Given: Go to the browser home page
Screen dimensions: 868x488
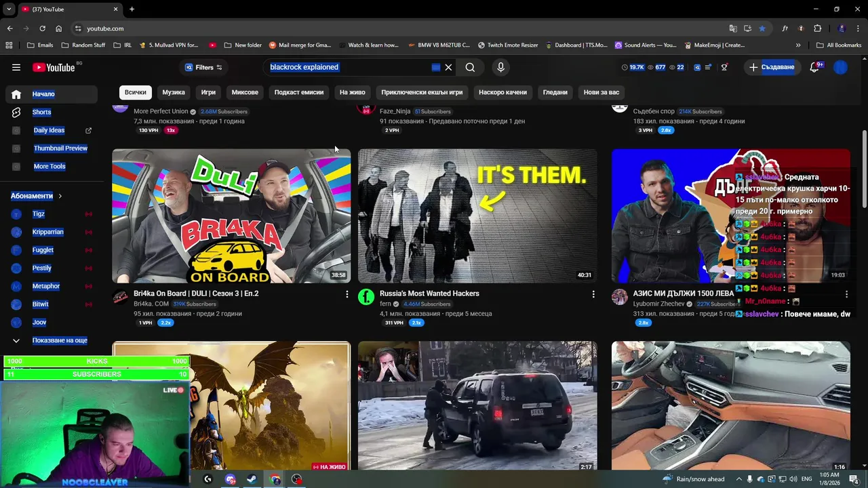Looking at the screenshot, I should pos(58,28).
